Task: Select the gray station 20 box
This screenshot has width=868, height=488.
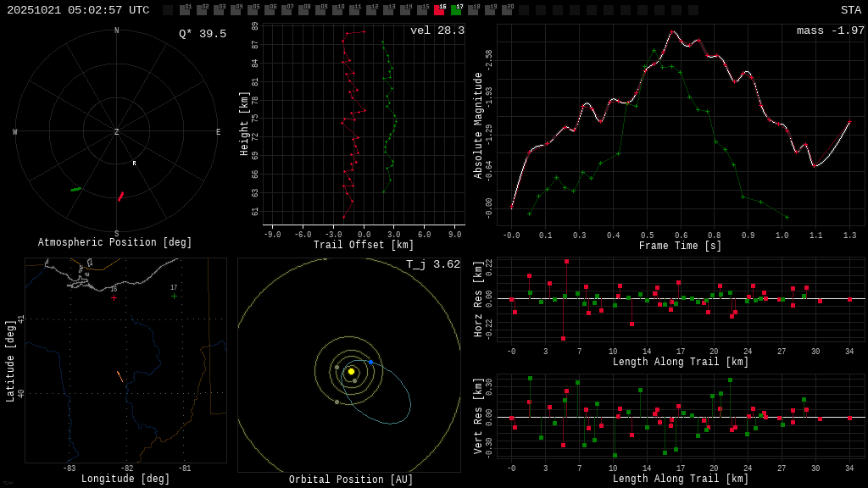Action: coord(507,10)
